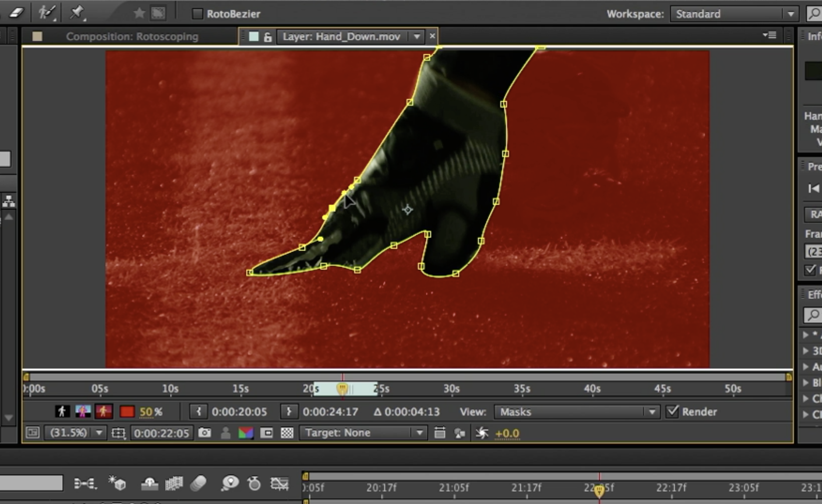The height and width of the screenshot is (504, 822).
Task: Click the 0:00:04:13 duration value
Action: [412, 412]
